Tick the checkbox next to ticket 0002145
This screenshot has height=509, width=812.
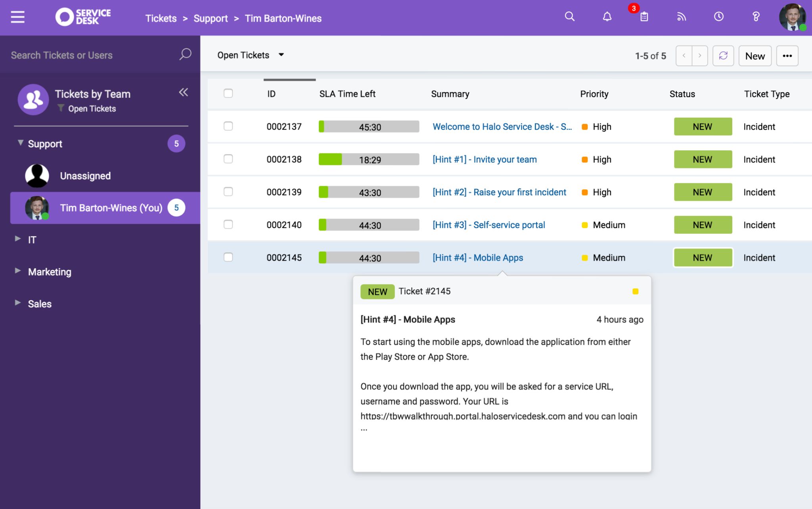229,257
